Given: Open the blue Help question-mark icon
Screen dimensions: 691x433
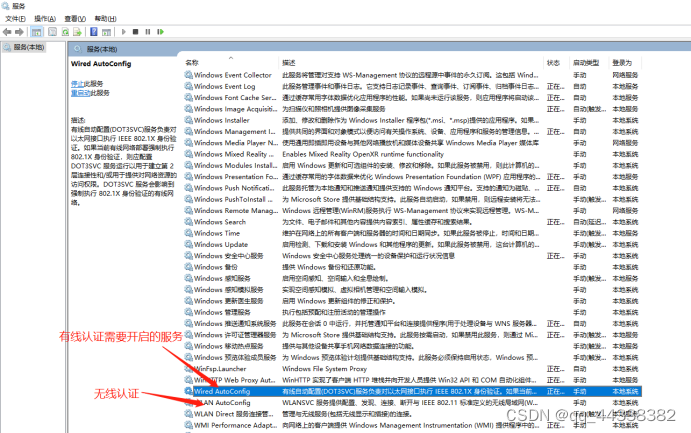Looking at the screenshot, I should point(94,32).
